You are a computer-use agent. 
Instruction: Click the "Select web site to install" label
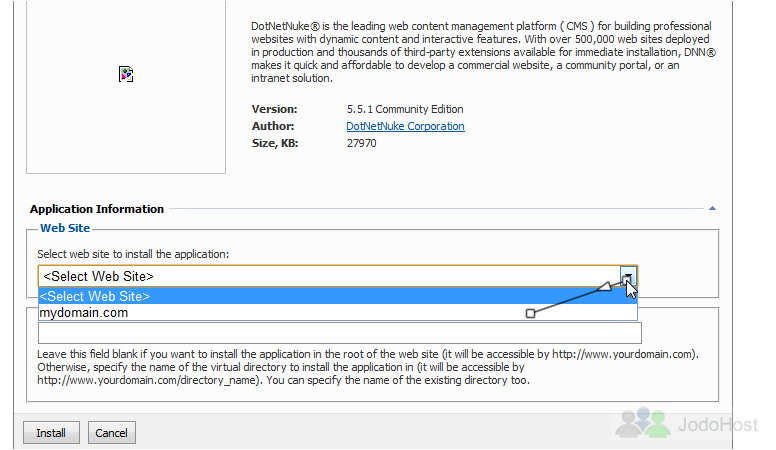coord(133,254)
